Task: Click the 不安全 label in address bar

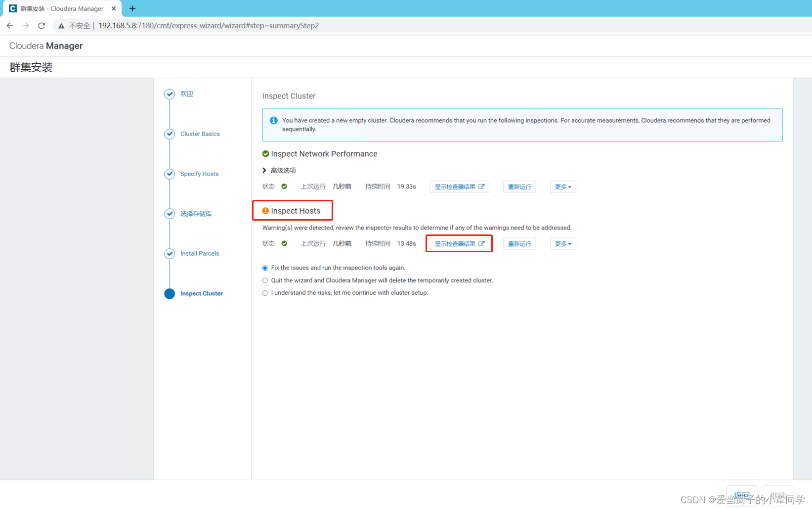Action: coord(80,26)
